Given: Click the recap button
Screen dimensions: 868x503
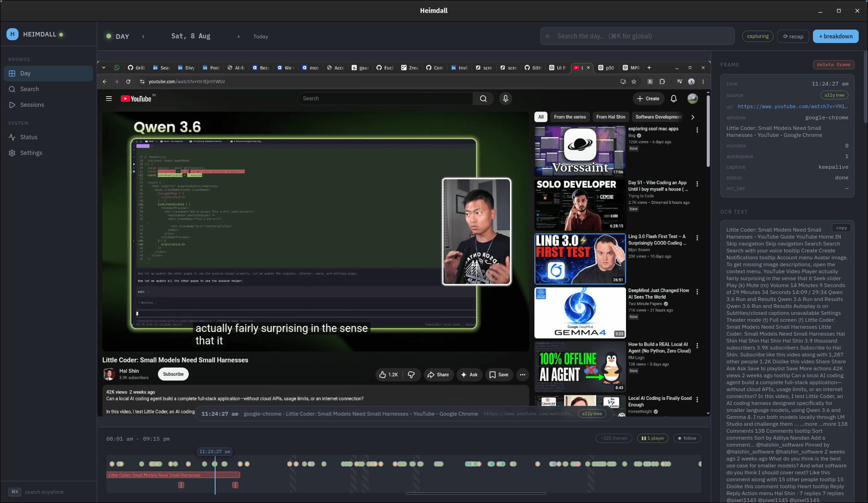Looking at the screenshot, I should [x=793, y=37].
